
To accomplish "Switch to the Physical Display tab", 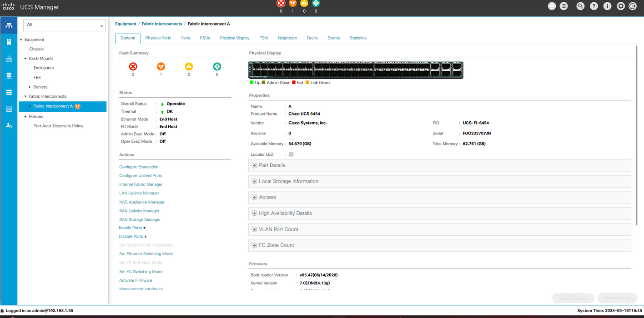I will tap(235, 38).
